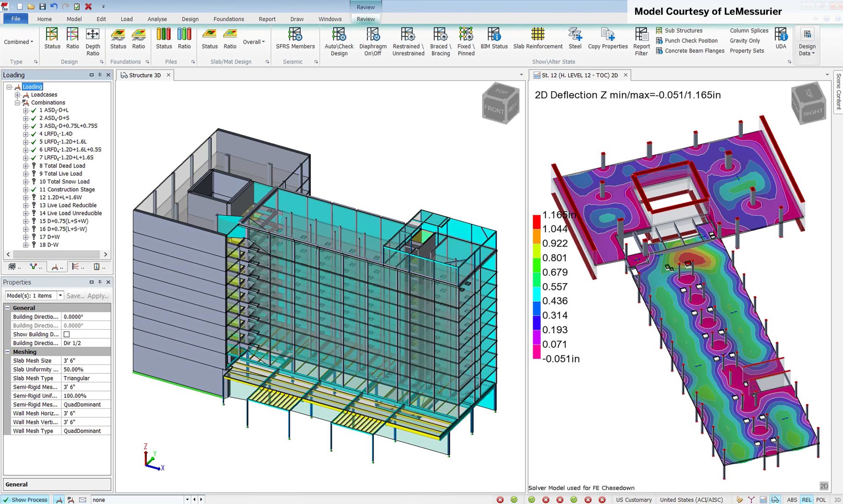Viewport: 843px width, 504px height.
Task: Switch to the Foundations ribbon tab
Action: 229,19
